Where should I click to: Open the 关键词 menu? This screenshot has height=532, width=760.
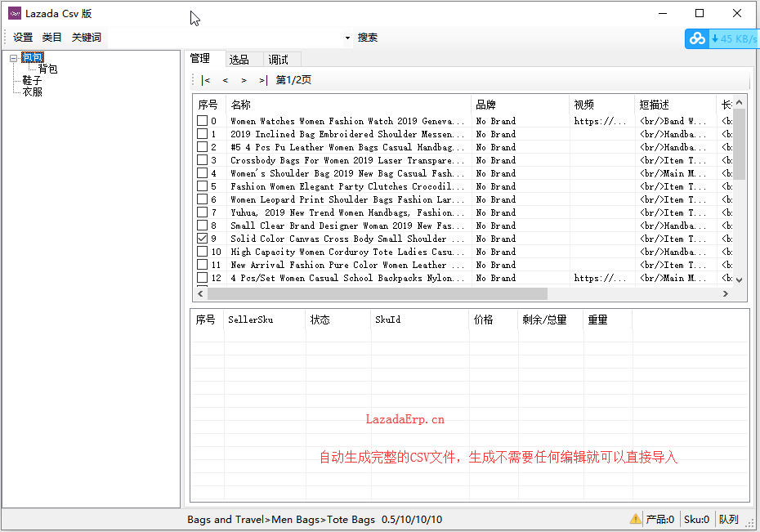pos(87,38)
